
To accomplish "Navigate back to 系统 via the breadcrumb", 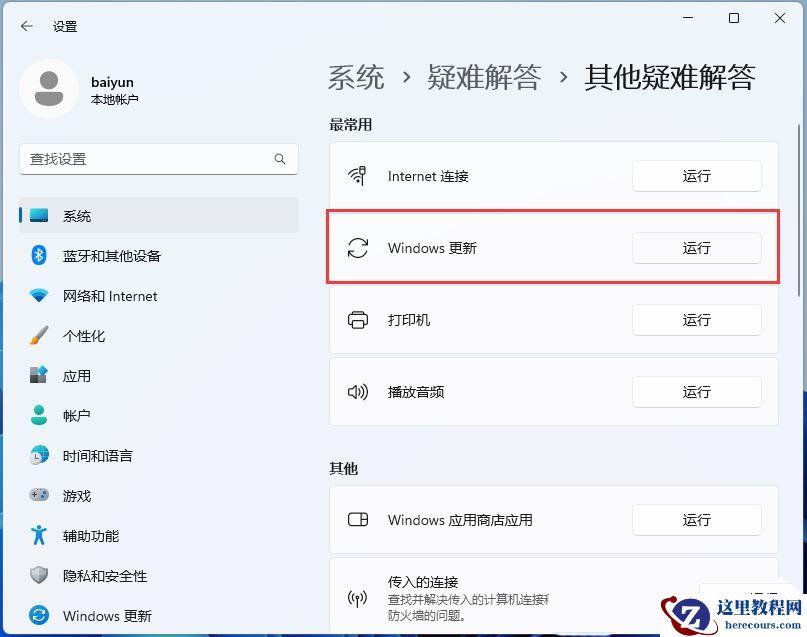I will [355, 77].
